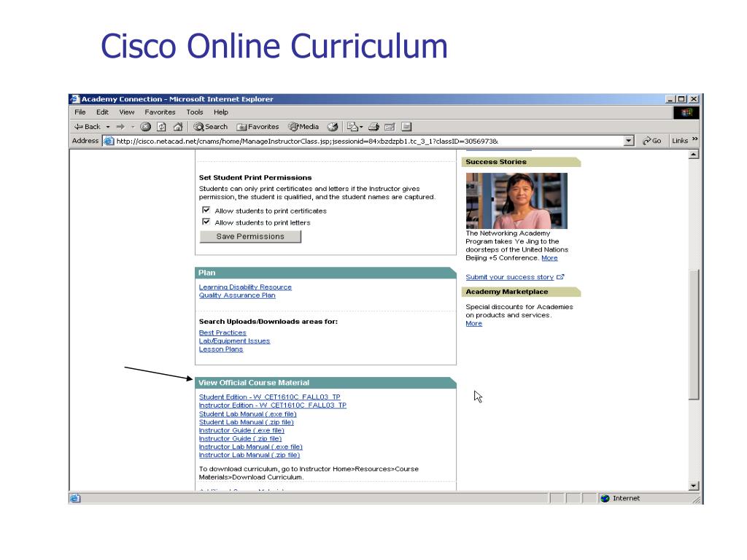Open Student Edition W_CET1610C_FALL03_TP link
Viewport: 747px width, 560px height.
(270, 397)
